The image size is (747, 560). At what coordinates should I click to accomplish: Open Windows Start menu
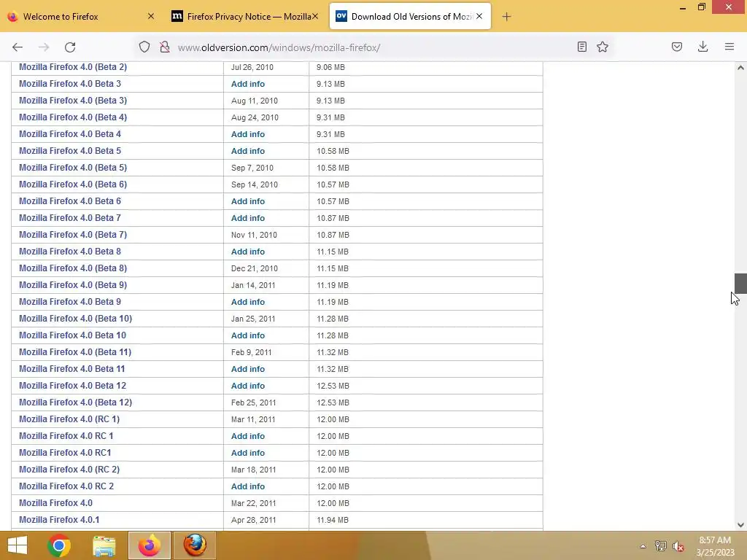(x=18, y=545)
